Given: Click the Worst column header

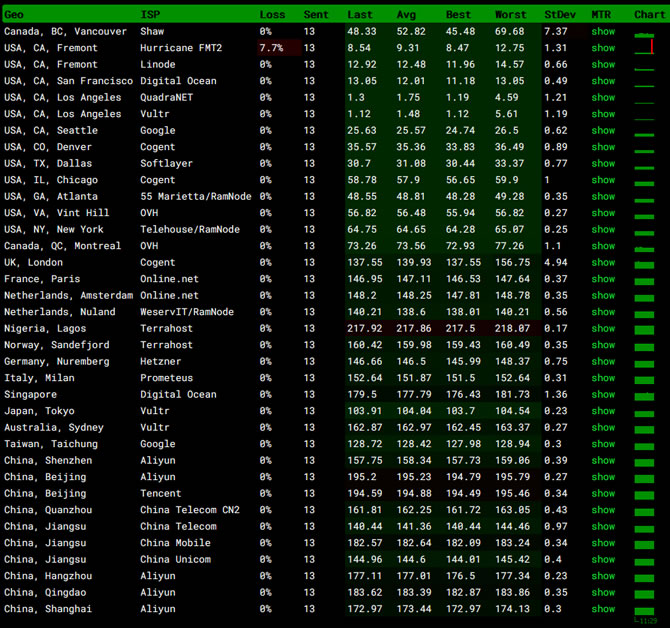Looking at the screenshot, I should click(510, 15).
